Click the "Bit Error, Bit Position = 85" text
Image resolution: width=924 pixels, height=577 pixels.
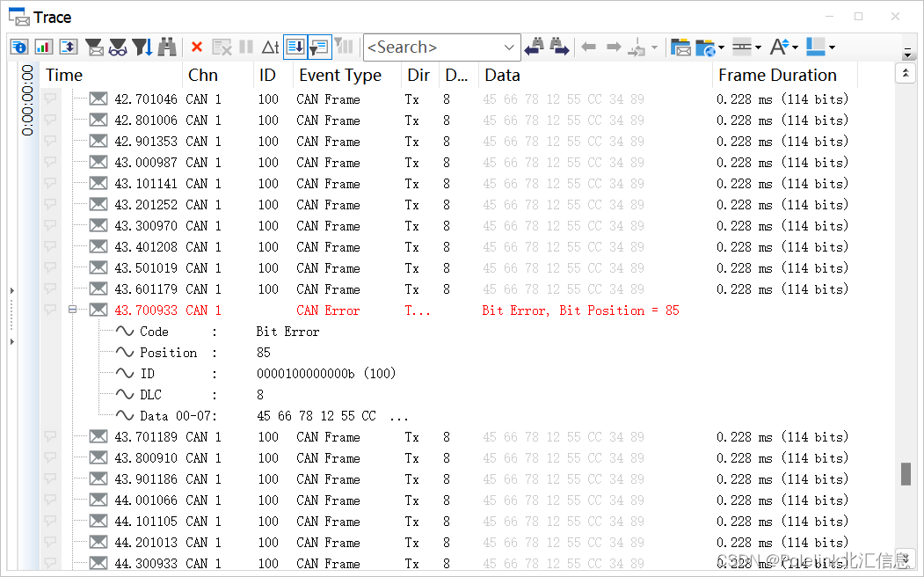[x=580, y=310]
